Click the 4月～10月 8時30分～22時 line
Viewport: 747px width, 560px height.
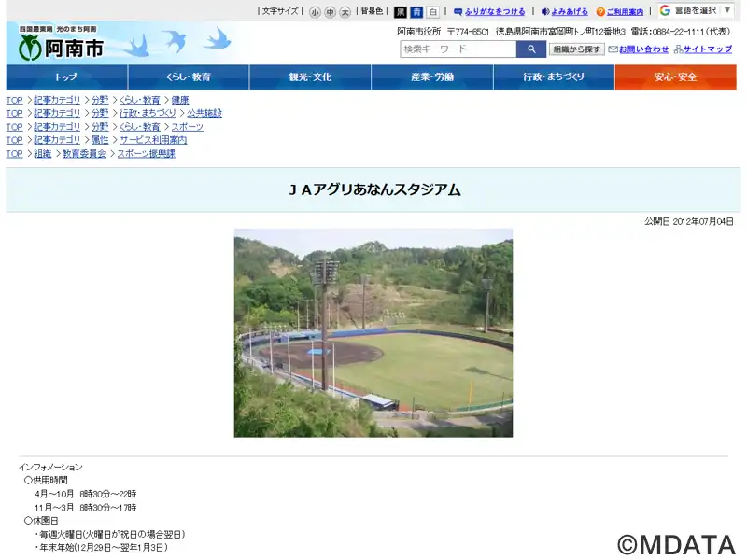(x=86, y=494)
